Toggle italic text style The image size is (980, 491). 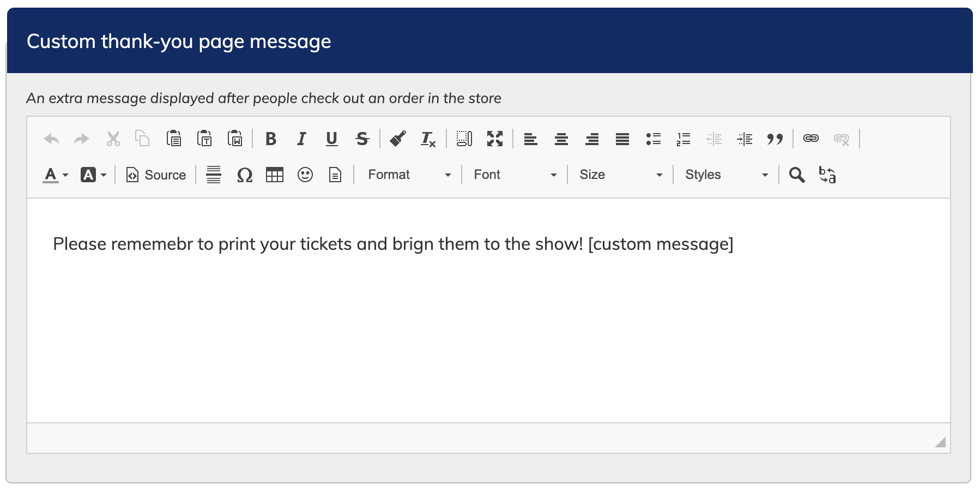301,139
